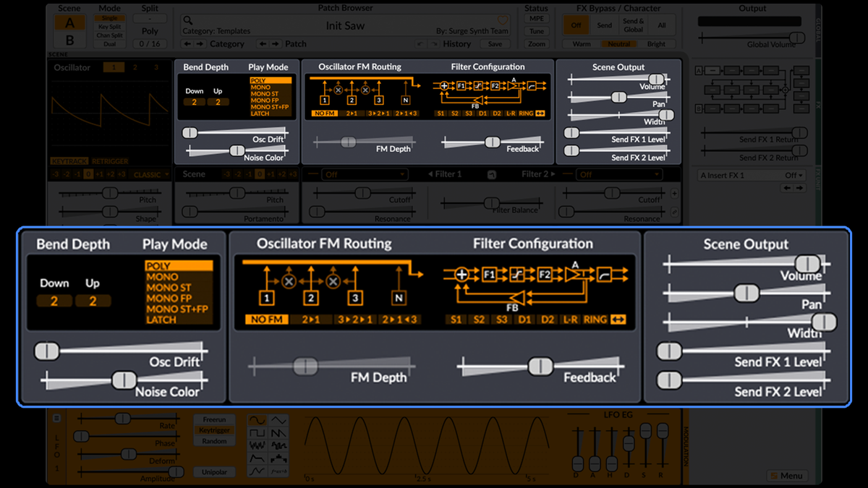Screen dimensions: 868x488
Task: Enable MPE in the Status panel
Action: tap(536, 18)
